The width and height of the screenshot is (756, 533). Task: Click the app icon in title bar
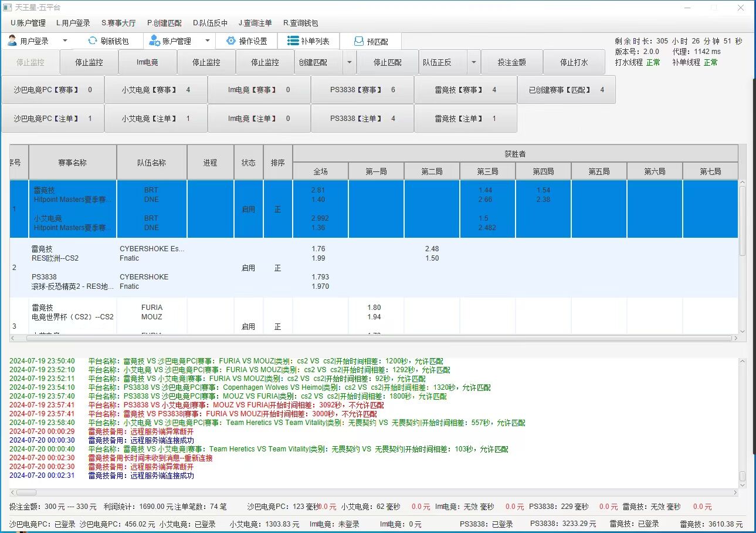(8, 8)
